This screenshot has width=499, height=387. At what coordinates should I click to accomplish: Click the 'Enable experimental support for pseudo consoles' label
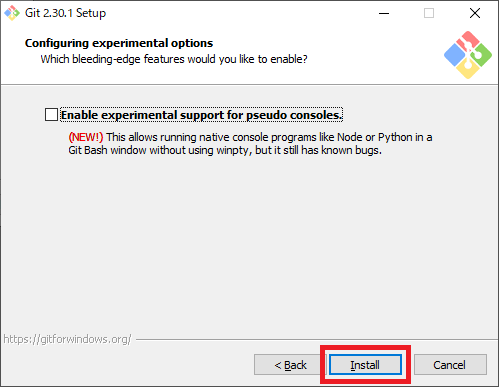pyautogui.click(x=202, y=115)
